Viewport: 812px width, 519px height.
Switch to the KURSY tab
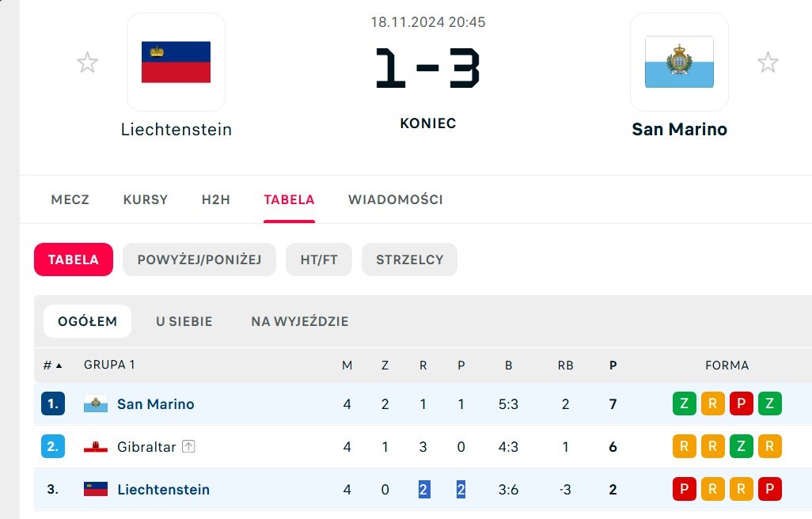tap(146, 200)
